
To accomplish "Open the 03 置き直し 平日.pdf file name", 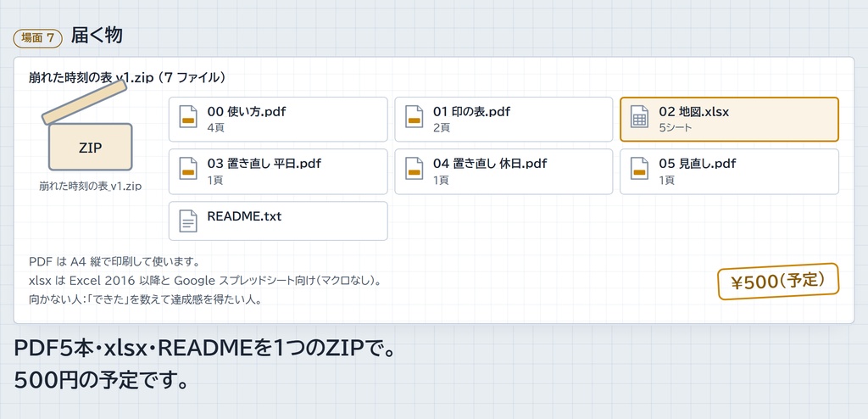I will pyautogui.click(x=264, y=164).
